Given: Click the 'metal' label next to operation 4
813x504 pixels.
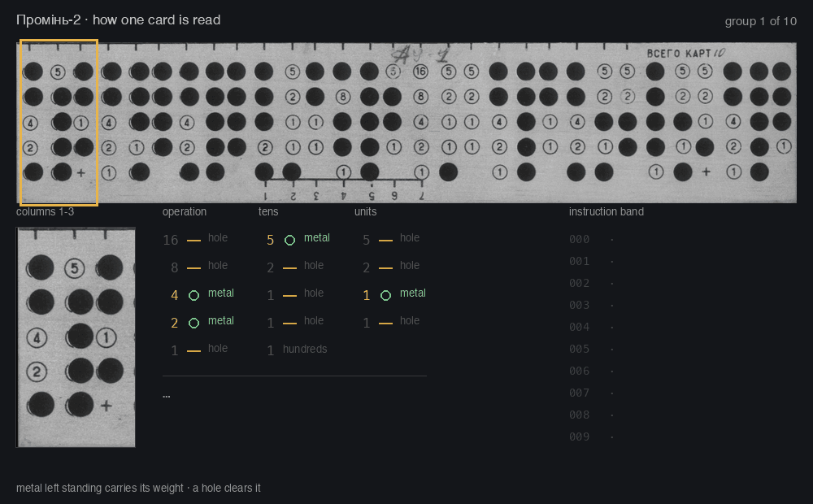Looking at the screenshot, I should pos(221,293).
